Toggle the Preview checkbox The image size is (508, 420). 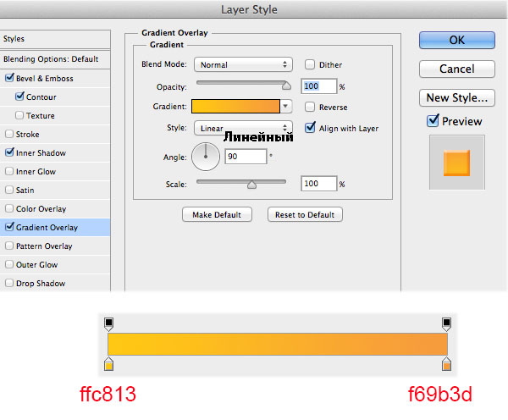[433, 121]
